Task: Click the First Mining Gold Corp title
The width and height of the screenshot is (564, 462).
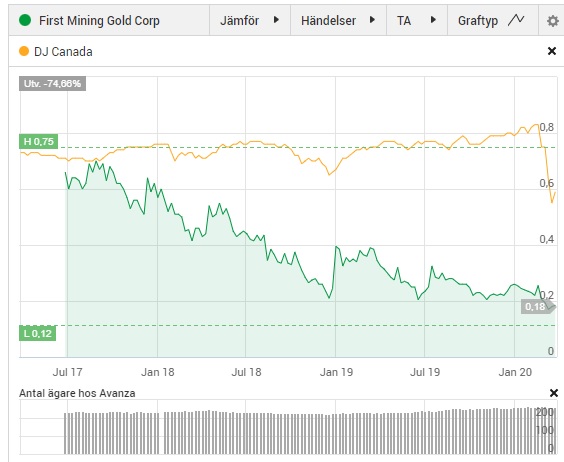Action: [99, 21]
